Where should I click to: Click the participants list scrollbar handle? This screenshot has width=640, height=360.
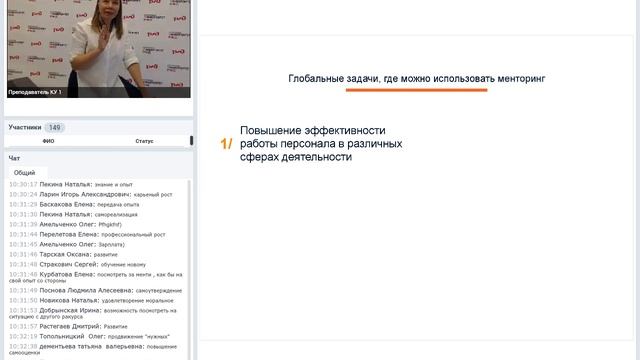tap(191, 140)
